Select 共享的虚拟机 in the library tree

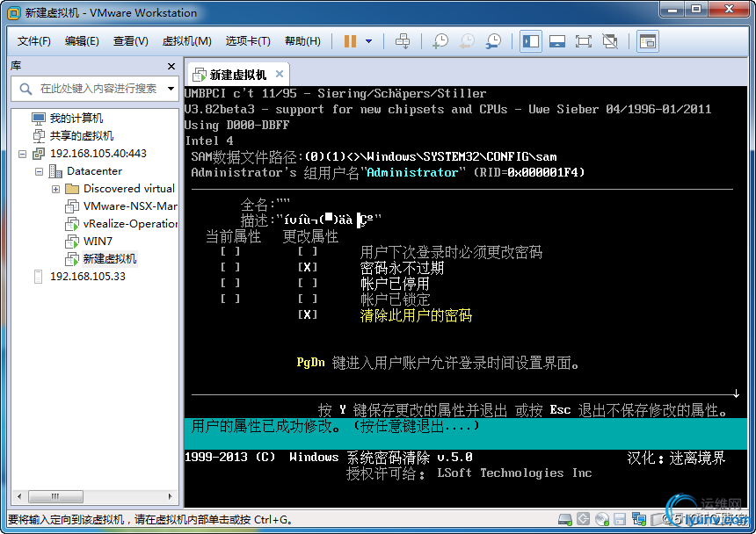coord(82,136)
